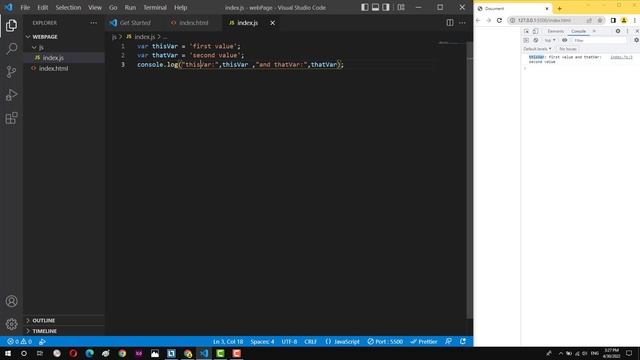Toggle console sidebar in DevTools
The width and height of the screenshot is (640, 360).
click(x=526, y=40)
